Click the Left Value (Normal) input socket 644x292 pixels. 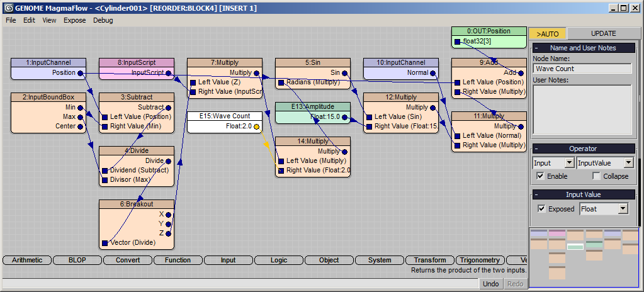pyautogui.click(x=458, y=135)
